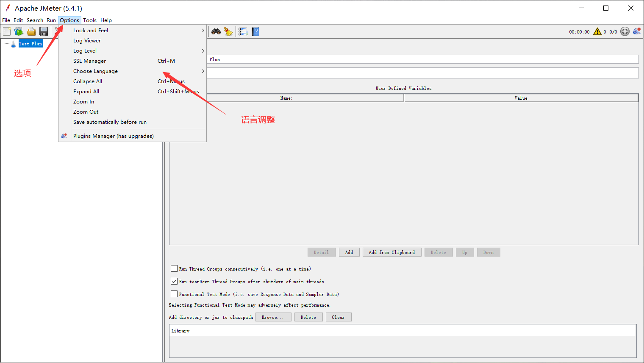Screen dimensions: 644x363
Task: Click the Comments field below the name
Action: [x=422, y=73]
